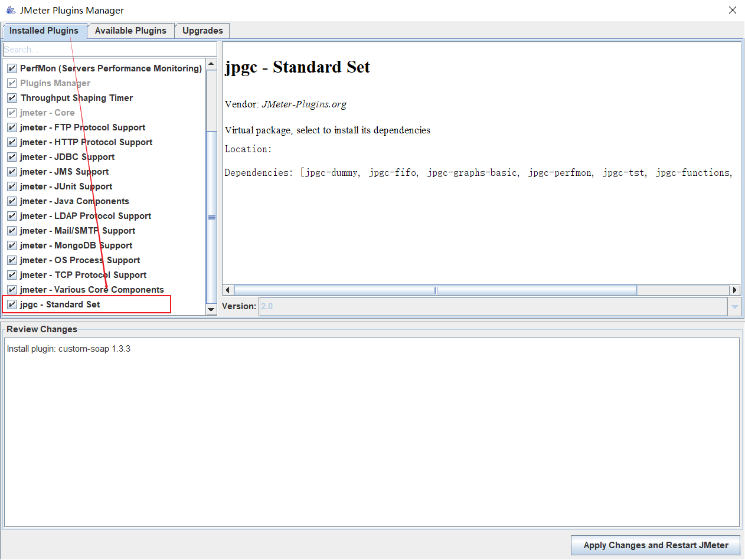
Task: Uncheck jmeter - JMS Support checkbox
Action: click(12, 172)
